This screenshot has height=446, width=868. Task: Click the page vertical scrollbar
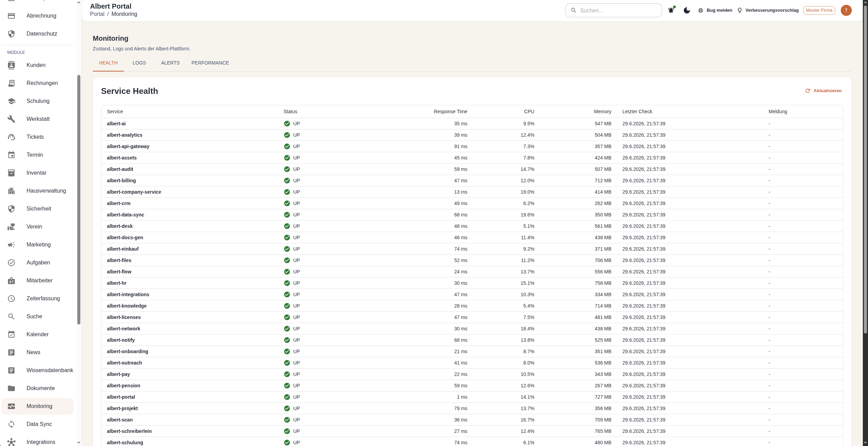point(865,169)
